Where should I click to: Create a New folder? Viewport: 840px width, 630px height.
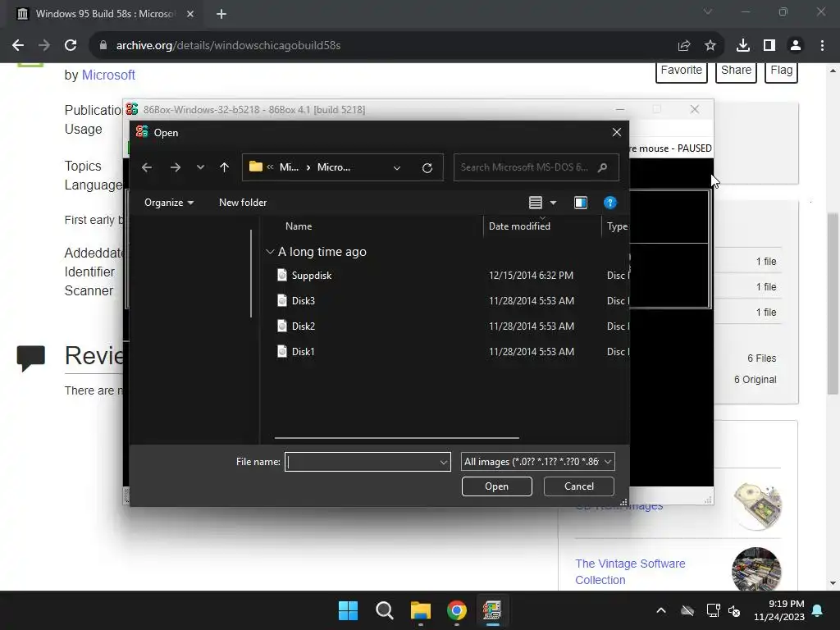(243, 203)
